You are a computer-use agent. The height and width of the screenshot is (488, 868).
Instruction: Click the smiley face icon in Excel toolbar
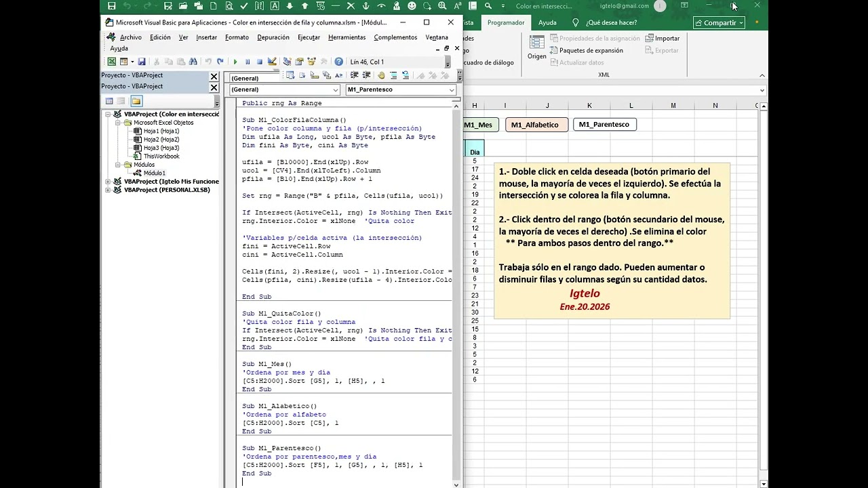coord(412,6)
